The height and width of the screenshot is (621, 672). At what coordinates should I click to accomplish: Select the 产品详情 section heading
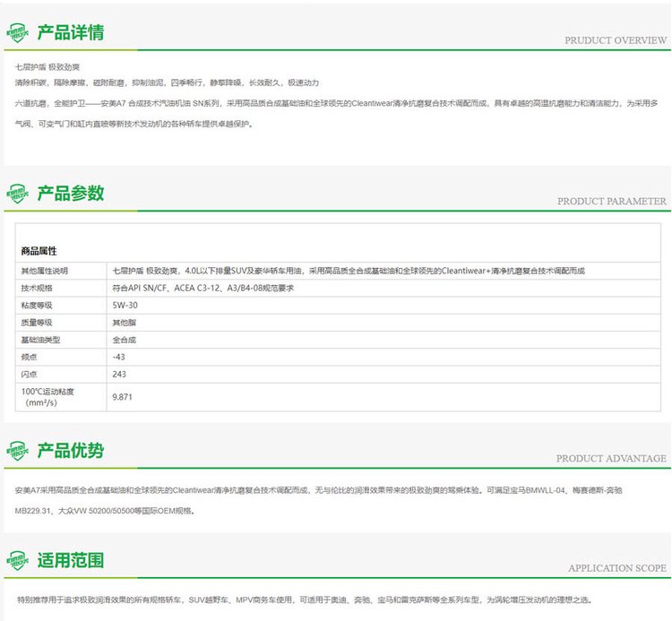pyautogui.click(x=70, y=33)
